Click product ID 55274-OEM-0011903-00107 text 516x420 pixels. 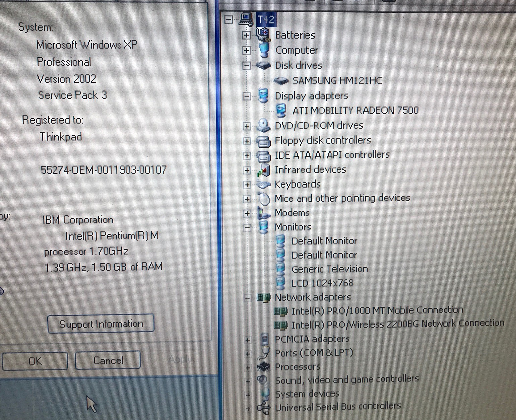[104, 170]
